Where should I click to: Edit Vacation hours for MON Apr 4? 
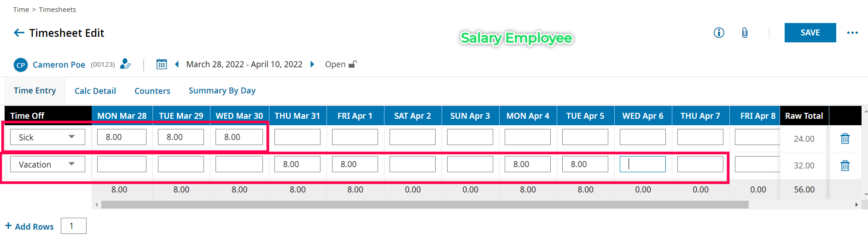[x=528, y=164]
